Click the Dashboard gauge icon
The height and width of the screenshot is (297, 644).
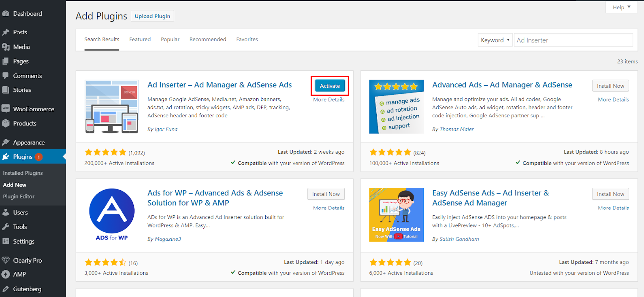tap(6, 13)
